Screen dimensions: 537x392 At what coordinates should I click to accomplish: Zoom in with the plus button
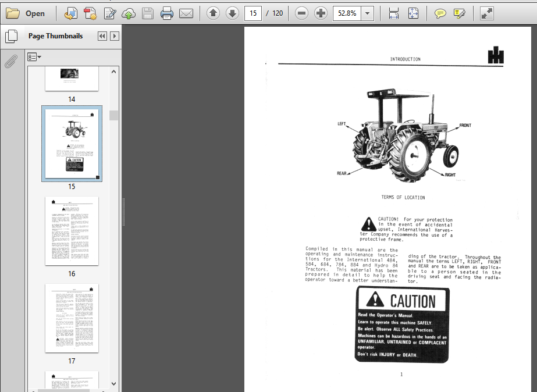point(321,13)
